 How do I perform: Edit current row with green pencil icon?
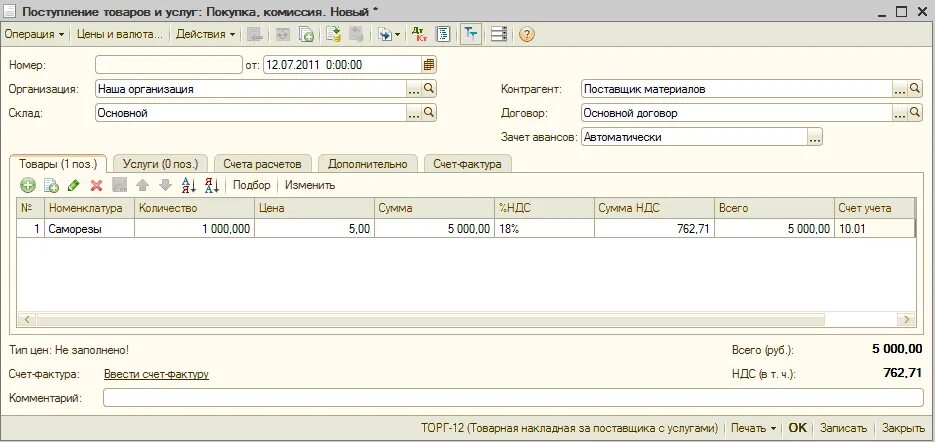click(x=73, y=186)
